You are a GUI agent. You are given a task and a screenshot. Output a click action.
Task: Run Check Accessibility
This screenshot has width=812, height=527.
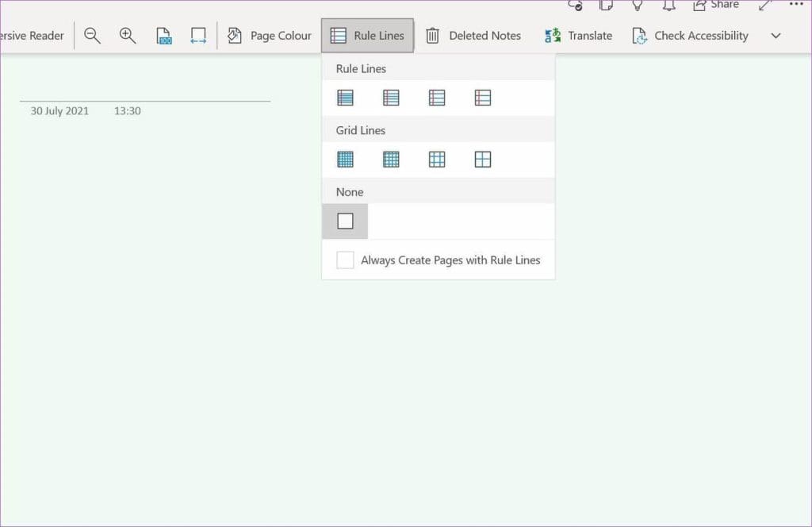point(690,35)
